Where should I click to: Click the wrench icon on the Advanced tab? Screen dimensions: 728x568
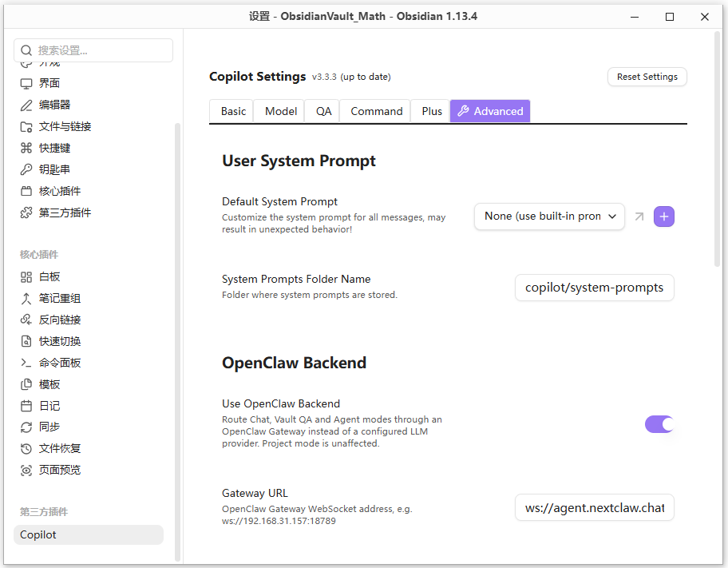(x=463, y=111)
